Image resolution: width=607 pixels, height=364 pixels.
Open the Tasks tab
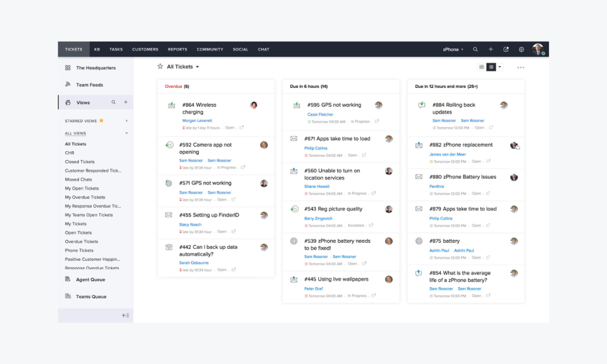point(116,50)
